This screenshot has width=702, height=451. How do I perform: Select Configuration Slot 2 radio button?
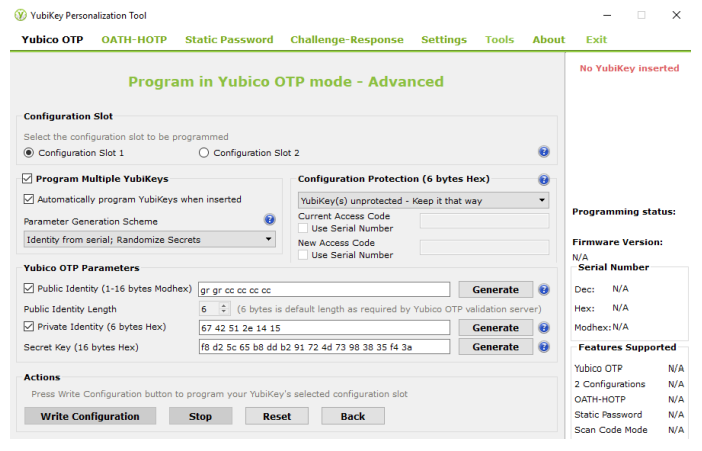coord(204,153)
